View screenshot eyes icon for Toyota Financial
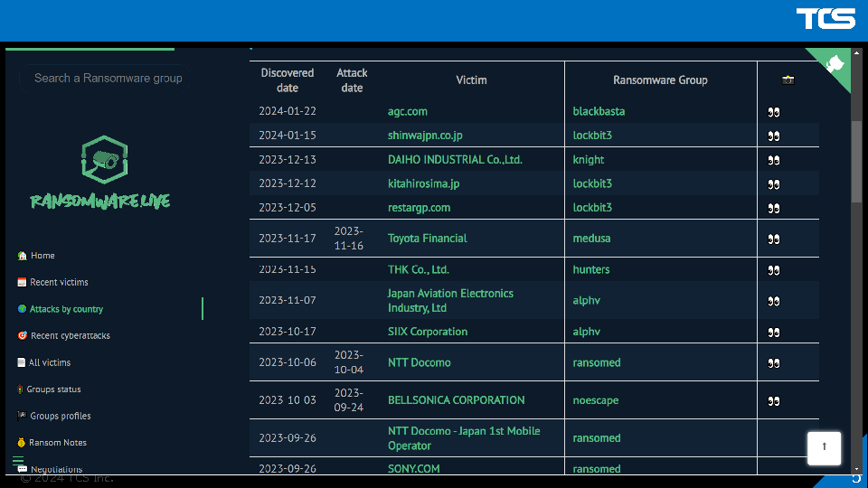Viewport: 868px width, 488px height. [774, 239]
